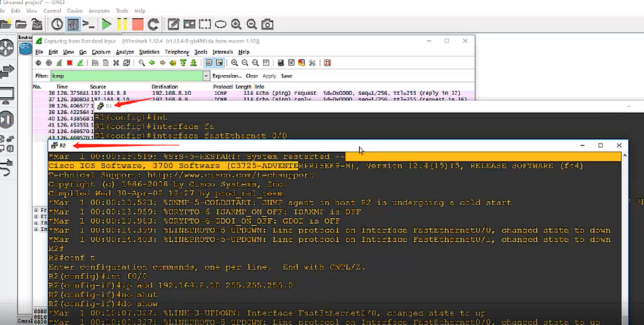The height and width of the screenshot is (325, 644).
Task: Save the current Wireshark filter
Action: tap(287, 76)
